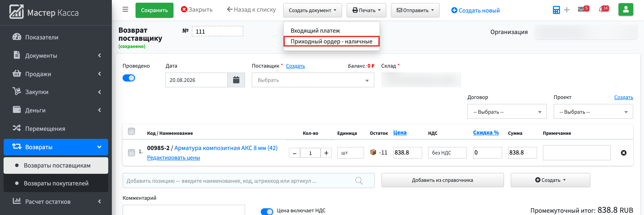Image resolution: width=644 pixels, height=215 pixels.
Task: Open the Отправить dropdown
Action: 415,10
